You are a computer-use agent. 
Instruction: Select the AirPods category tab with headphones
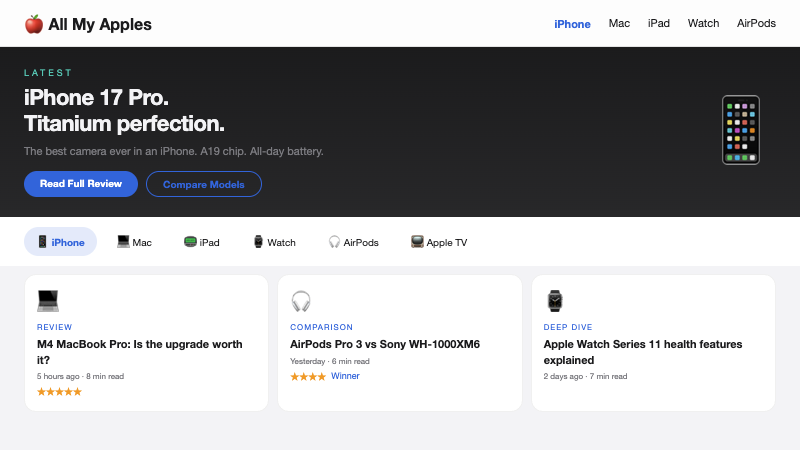(353, 242)
